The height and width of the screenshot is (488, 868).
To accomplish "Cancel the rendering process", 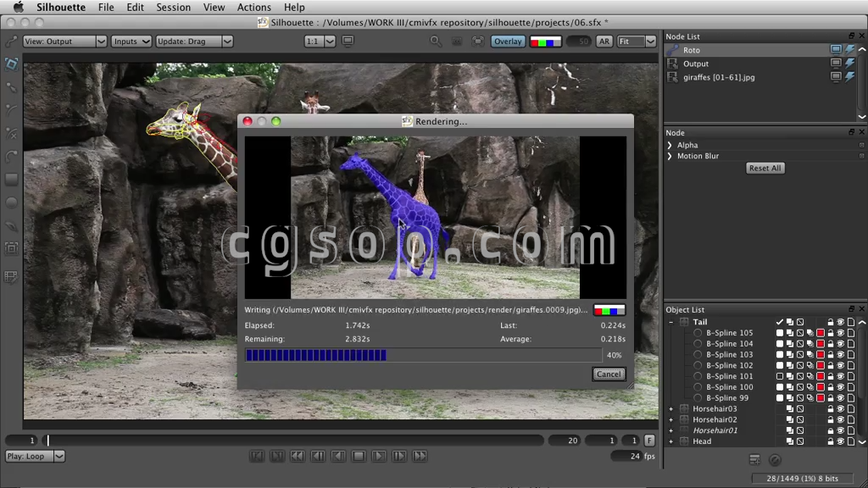I will [x=609, y=374].
